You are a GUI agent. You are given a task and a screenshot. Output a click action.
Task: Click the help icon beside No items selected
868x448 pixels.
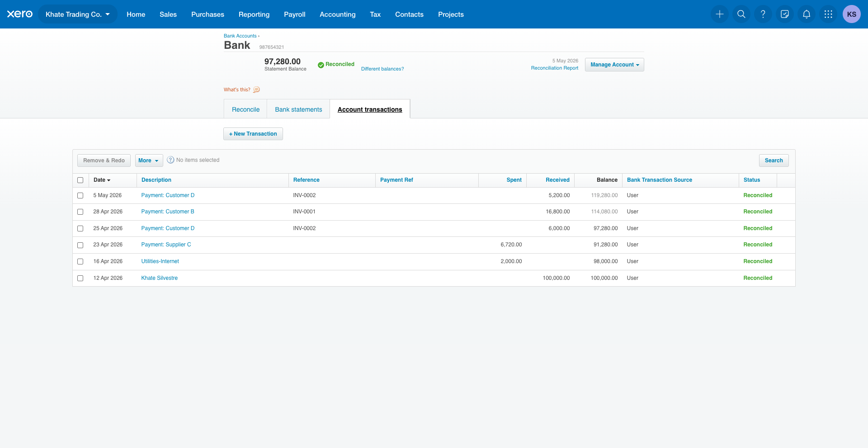coord(170,160)
